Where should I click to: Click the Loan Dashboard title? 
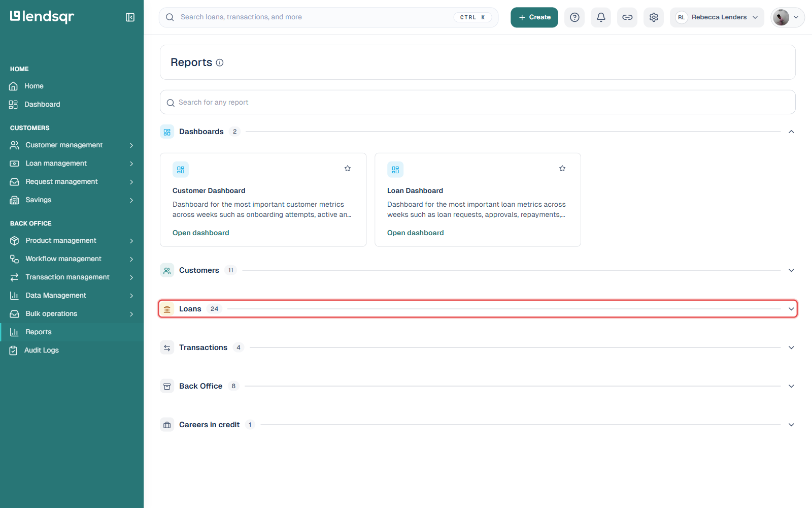pyautogui.click(x=415, y=190)
